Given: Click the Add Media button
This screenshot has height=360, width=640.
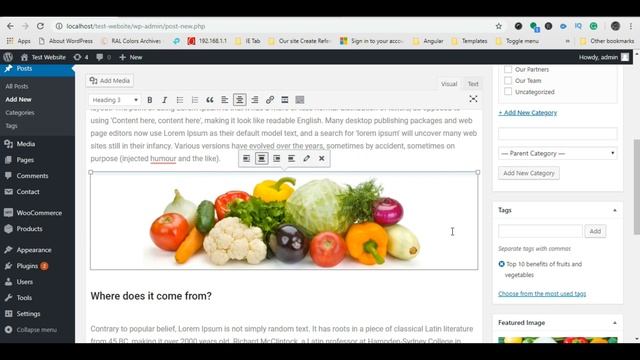Looking at the screenshot, I should pos(110,80).
